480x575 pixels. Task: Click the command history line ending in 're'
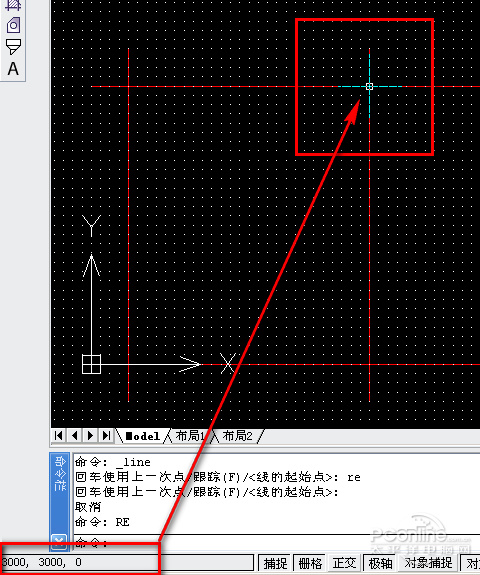[x=218, y=477]
